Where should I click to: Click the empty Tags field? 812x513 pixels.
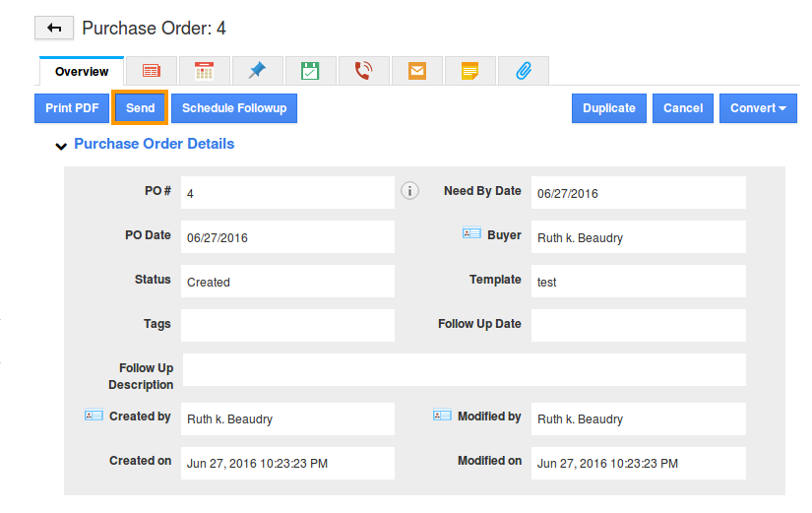pyautogui.click(x=287, y=325)
